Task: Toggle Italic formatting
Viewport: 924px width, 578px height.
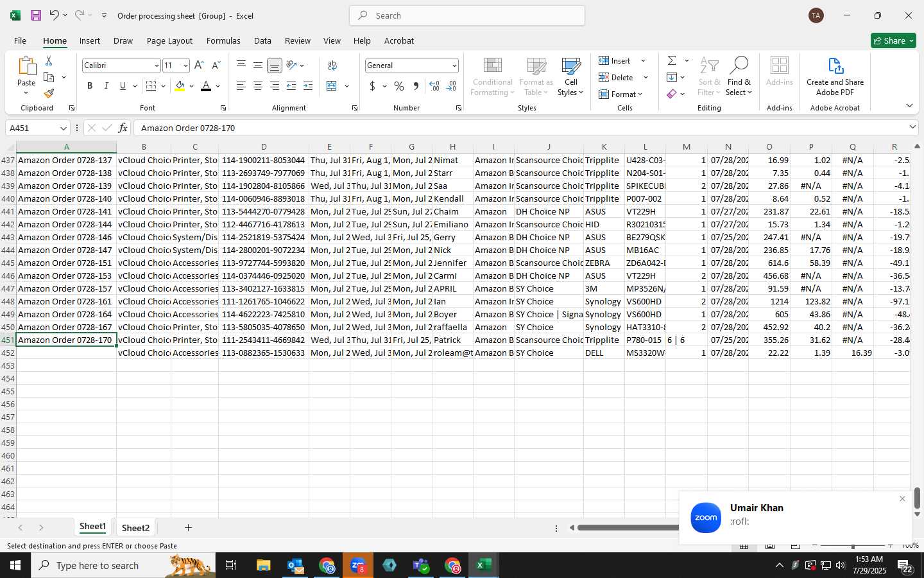Action: click(x=106, y=86)
